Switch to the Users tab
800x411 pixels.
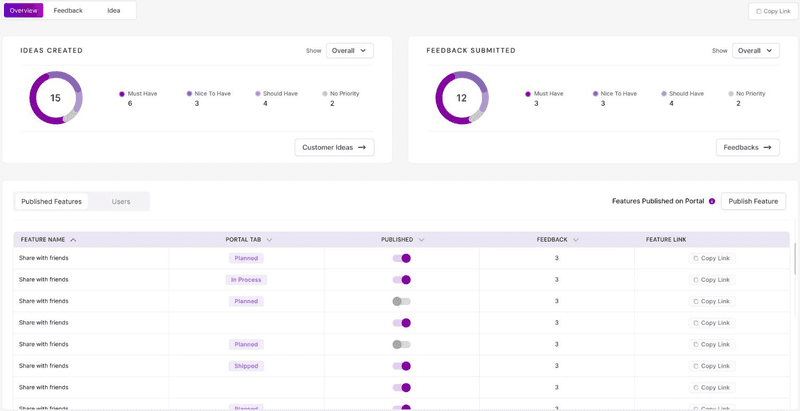[121, 201]
